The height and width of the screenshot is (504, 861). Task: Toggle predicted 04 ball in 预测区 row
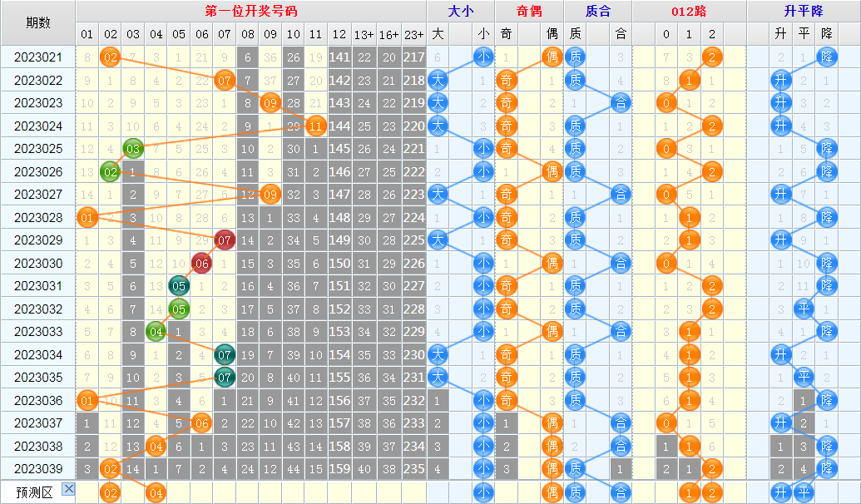coord(156,492)
